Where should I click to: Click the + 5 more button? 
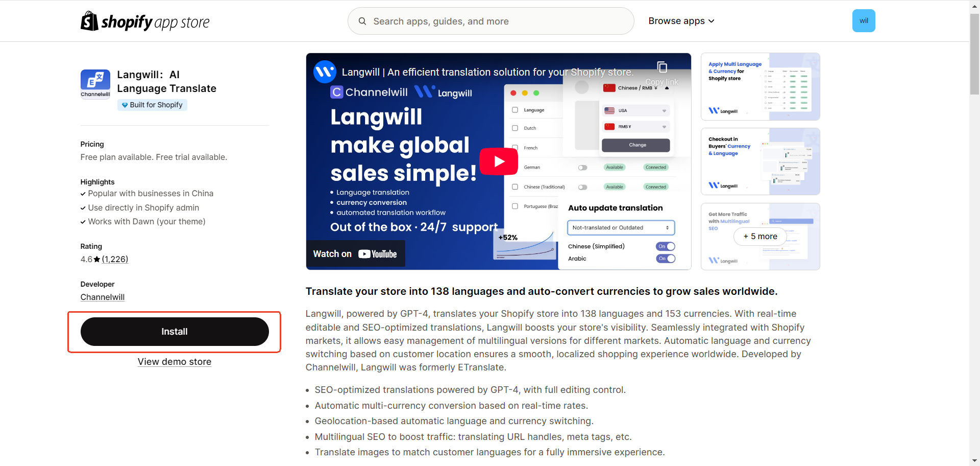[x=760, y=236]
